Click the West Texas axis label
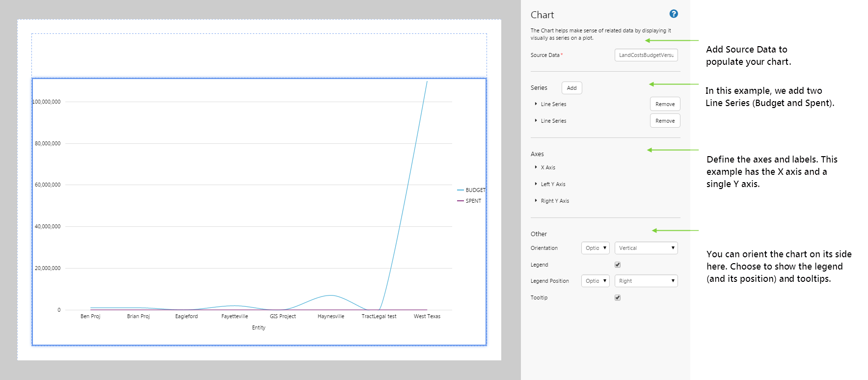The width and height of the screenshot is (868, 380). coord(427,316)
